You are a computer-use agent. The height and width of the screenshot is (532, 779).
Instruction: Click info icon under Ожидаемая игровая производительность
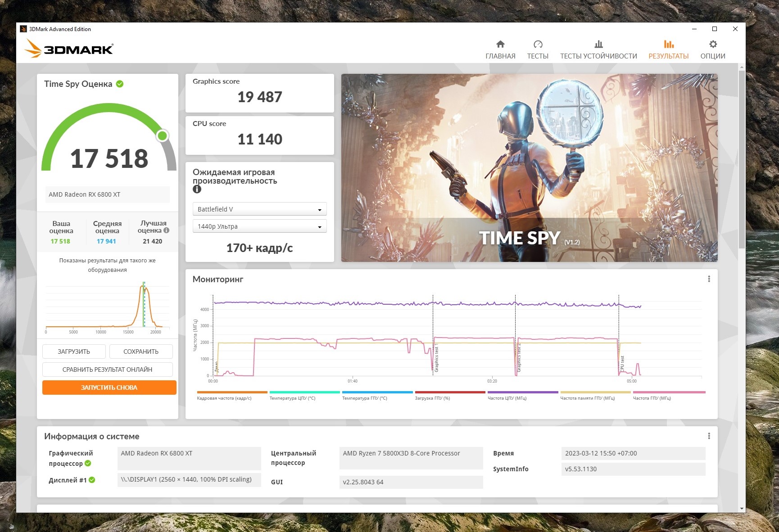197,189
